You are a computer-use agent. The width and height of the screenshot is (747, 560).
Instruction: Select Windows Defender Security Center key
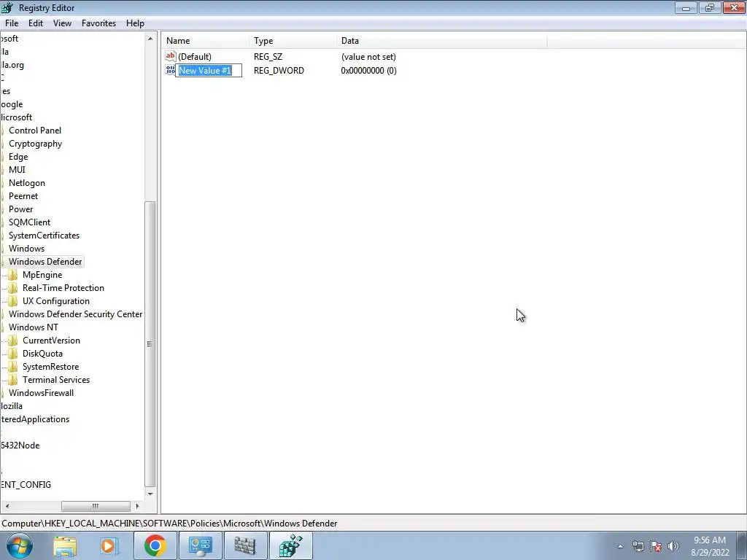(x=75, y=314)
